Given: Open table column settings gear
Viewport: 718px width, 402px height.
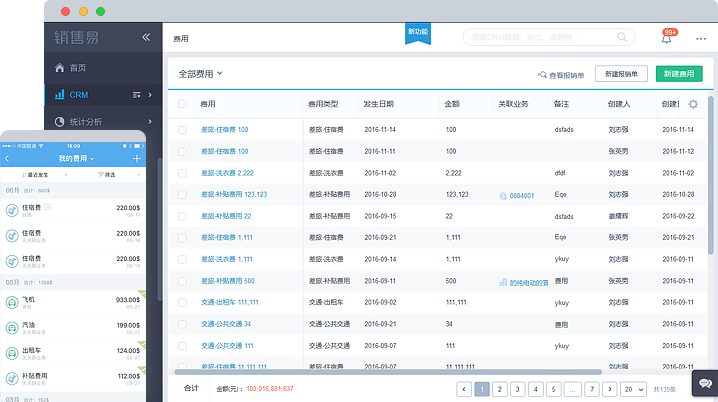Looking at the screenshot, I should [693, 104].
